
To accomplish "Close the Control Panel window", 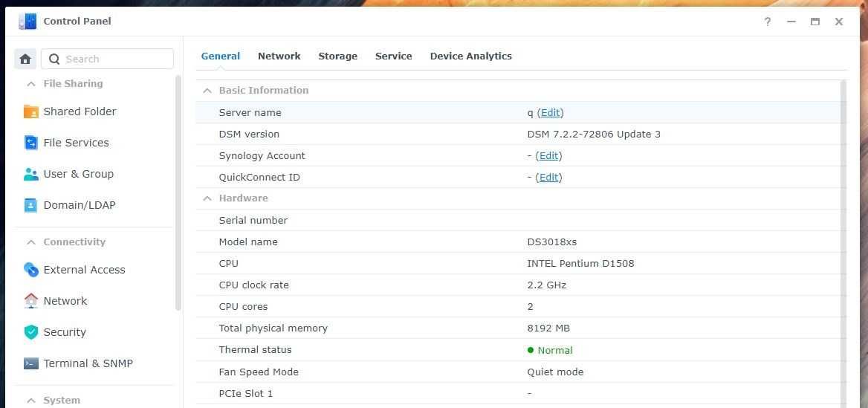I will click(839, 22).
